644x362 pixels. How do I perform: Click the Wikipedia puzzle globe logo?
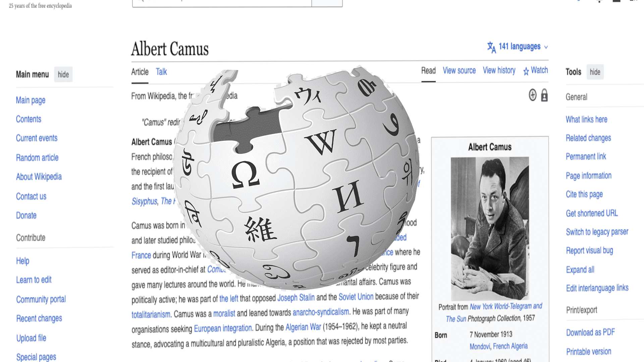click(297, 178)
